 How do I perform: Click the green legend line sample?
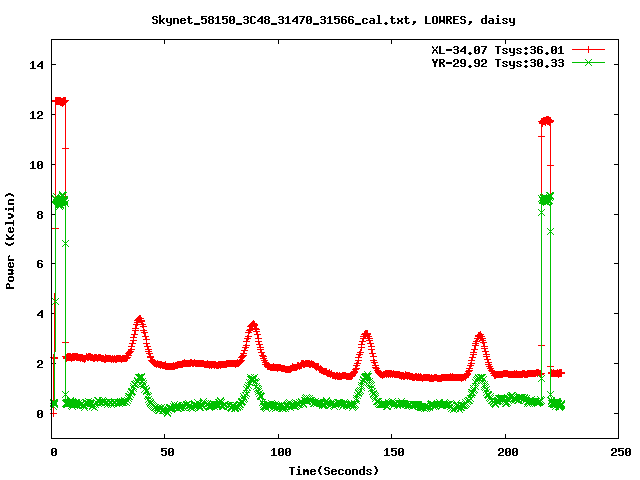588,62
